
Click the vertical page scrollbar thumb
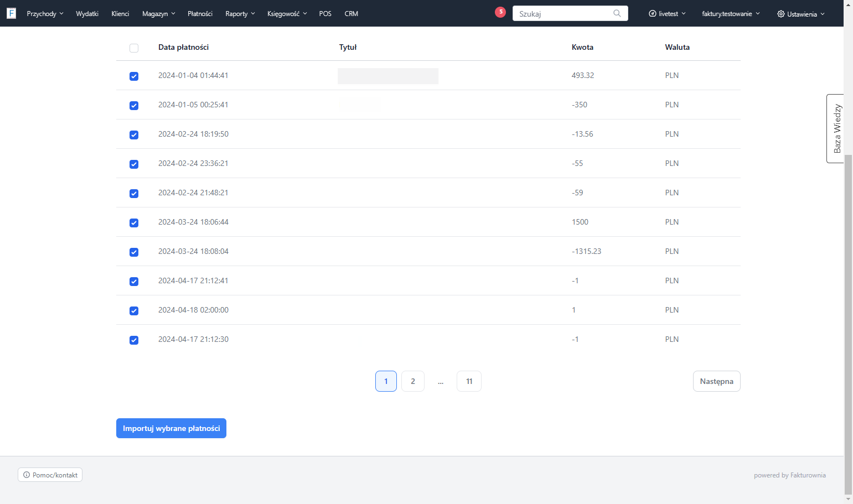848,324
